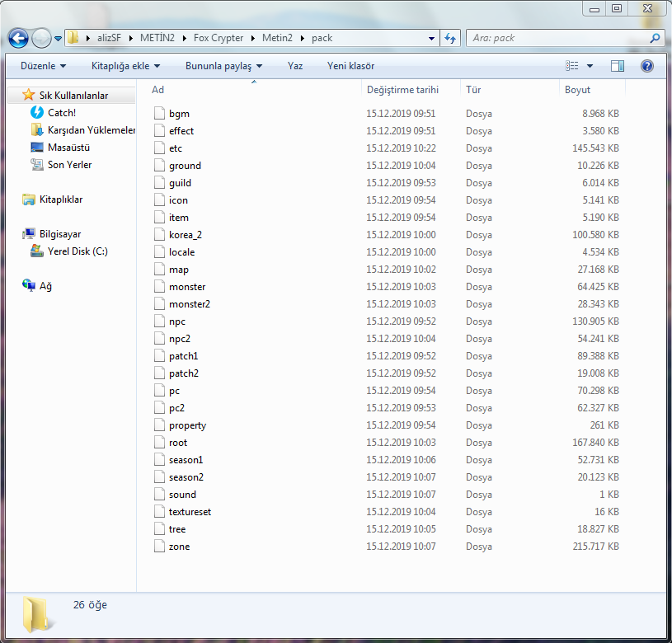Select the pc file icon
This screenshot has width=672, height=643.
click(159, 391)
